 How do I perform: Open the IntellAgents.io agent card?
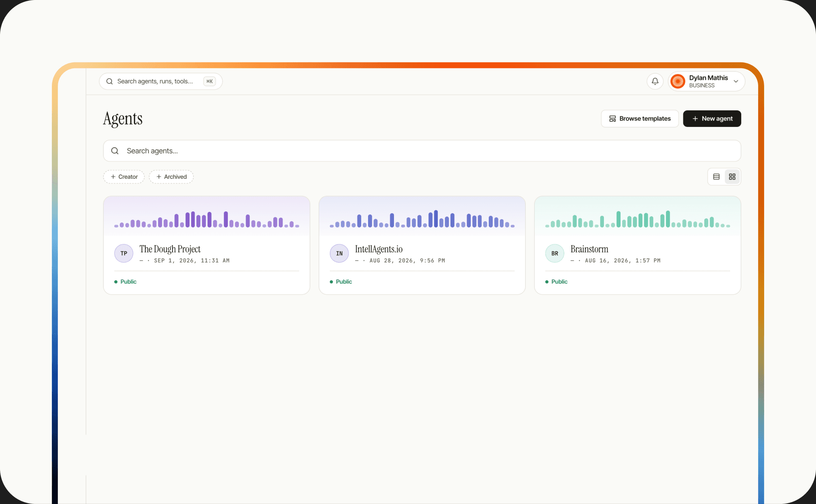(x=422, y=245)
